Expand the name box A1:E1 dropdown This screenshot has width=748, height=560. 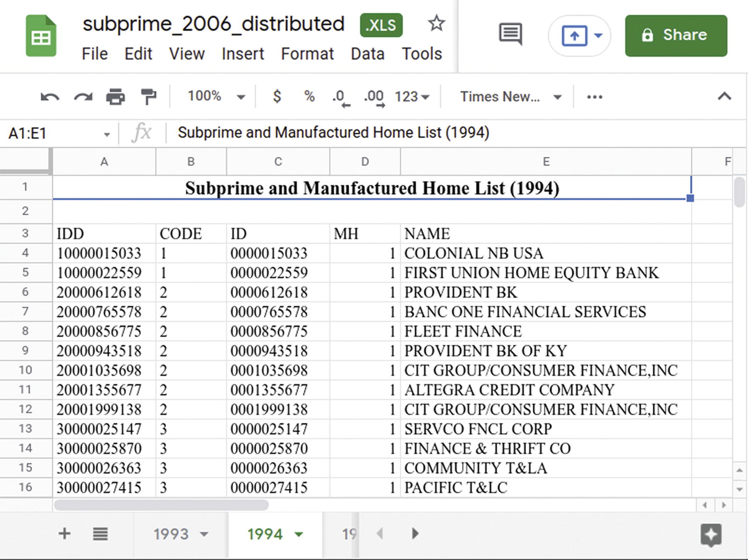click(107, 134)
